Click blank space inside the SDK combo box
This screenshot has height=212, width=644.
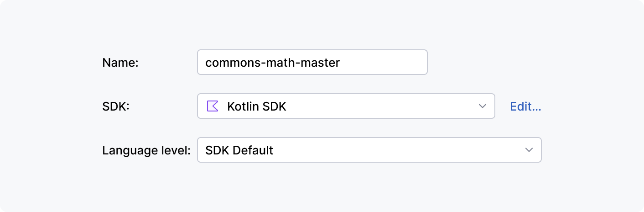click(x=388, y=106)
